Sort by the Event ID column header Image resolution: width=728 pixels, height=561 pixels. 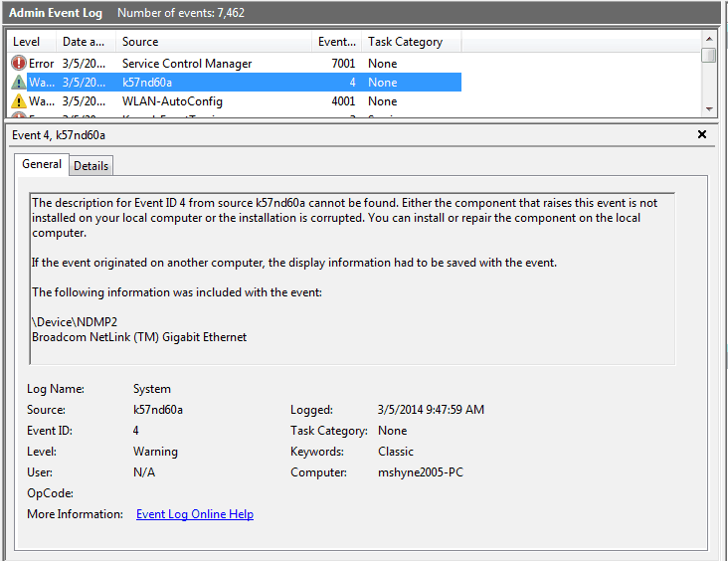[x=337, y=42]
